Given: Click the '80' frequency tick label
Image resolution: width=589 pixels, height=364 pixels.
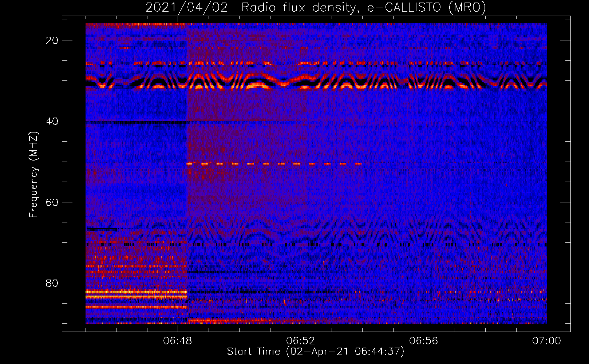Looking at the screenshot, I should point(52,283).
